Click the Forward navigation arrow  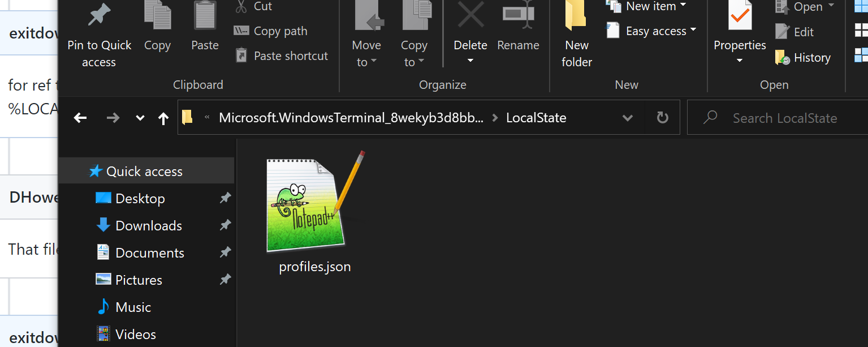click(x=113, y=118)
